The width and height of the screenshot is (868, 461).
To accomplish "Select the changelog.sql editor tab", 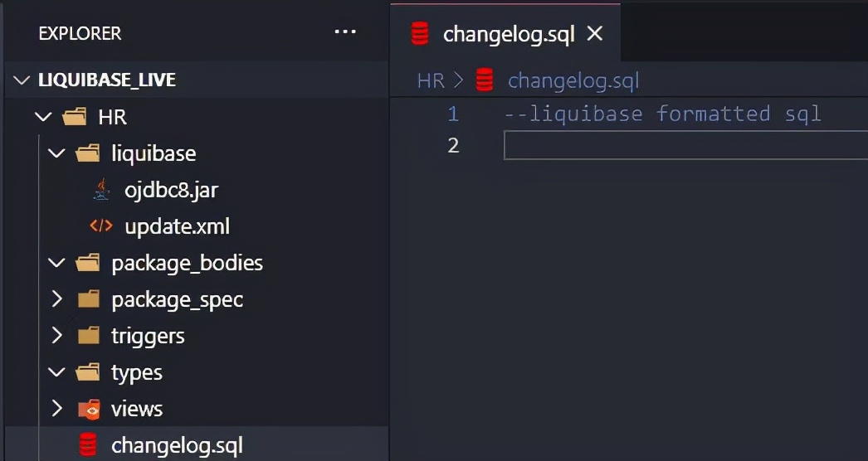I will (505, 34).
